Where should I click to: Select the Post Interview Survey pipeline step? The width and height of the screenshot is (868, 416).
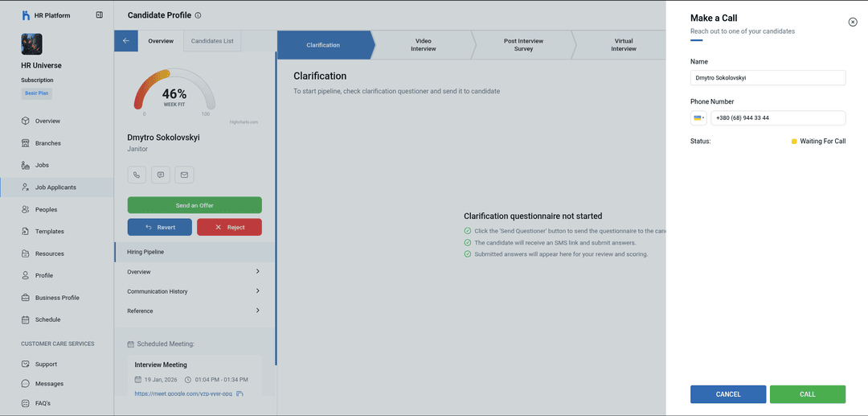point(523,45)
